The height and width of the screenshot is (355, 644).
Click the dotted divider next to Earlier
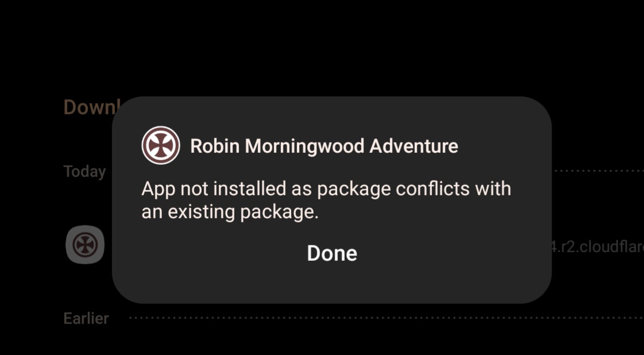386,318
